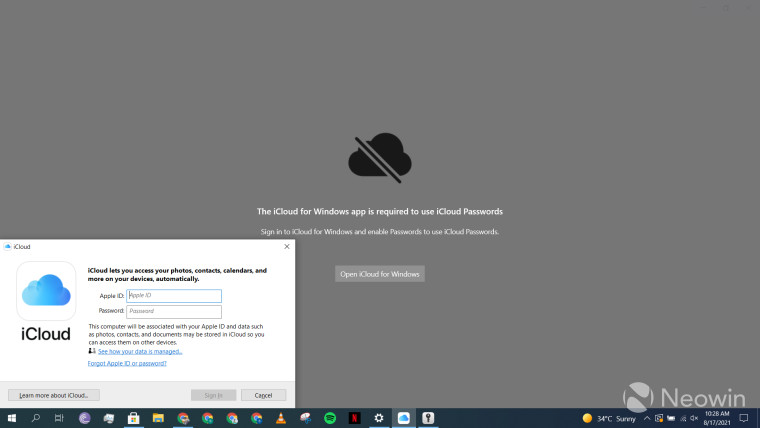Click the people icon beside data managed link
This screenshot has width=760, height=428.
(x=92, y=351)
